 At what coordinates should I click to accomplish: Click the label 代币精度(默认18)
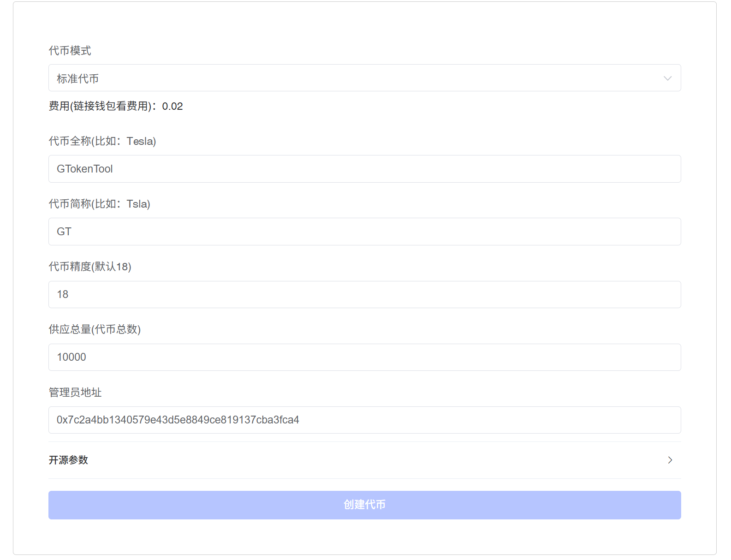(90, 267)
